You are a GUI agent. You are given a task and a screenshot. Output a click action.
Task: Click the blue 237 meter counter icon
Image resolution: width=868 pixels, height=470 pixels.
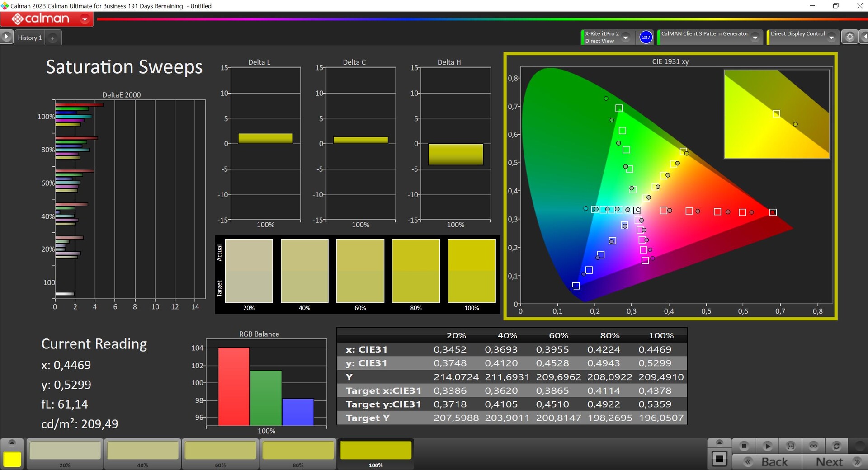tap(646, 37)
